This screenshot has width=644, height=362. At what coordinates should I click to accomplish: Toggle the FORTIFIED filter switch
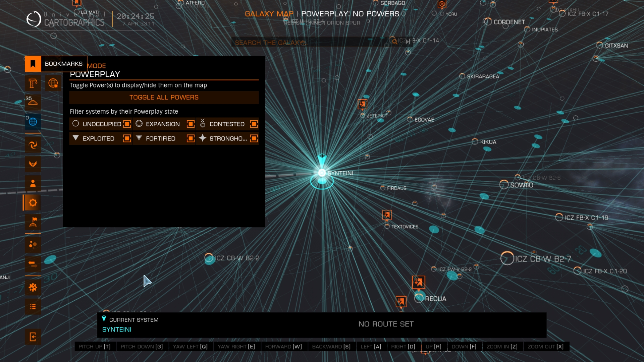click(x=191, y=138)
